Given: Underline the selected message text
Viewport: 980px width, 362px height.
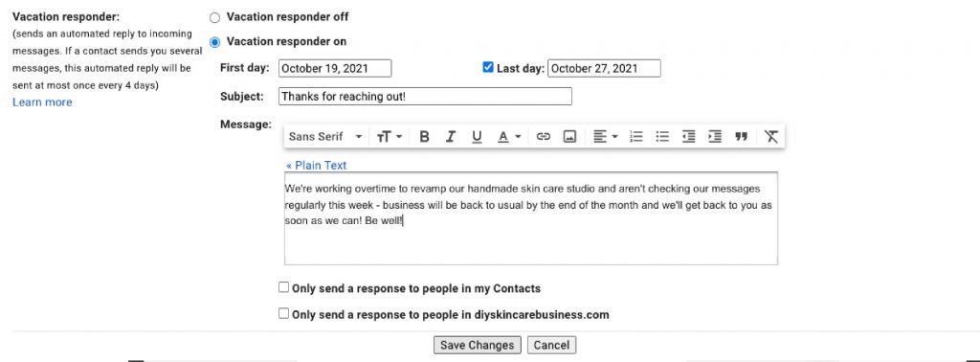Looking at the screenshot, I should 477,136.
